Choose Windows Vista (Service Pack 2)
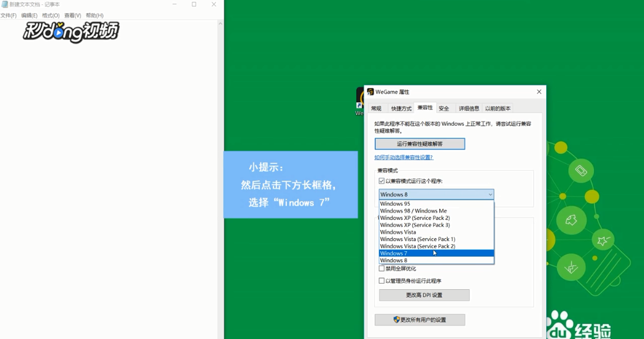 tap(436, 246)
